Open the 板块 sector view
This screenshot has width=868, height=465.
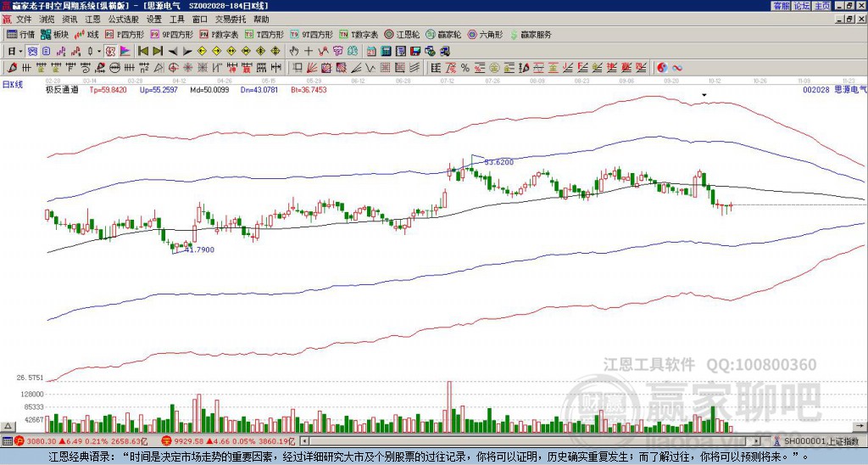click(54, 34)
